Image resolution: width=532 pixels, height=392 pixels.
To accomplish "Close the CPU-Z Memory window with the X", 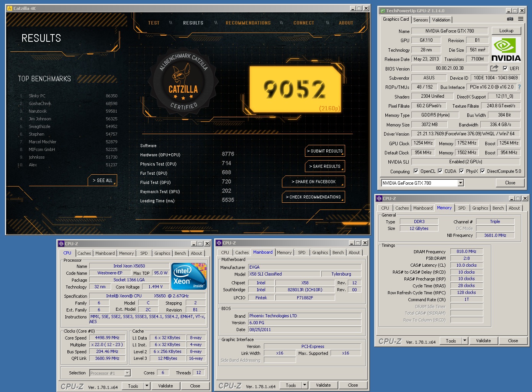I will tap(525, 198).
